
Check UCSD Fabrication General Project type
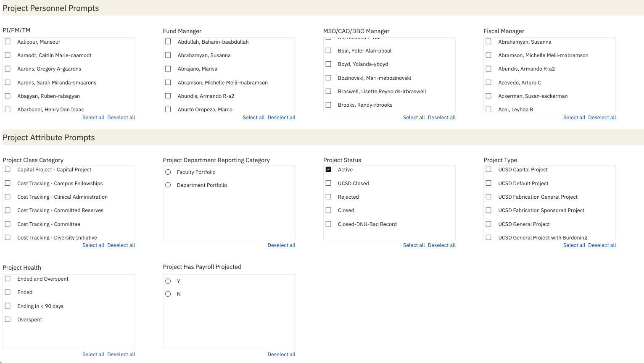click(488, 197)
